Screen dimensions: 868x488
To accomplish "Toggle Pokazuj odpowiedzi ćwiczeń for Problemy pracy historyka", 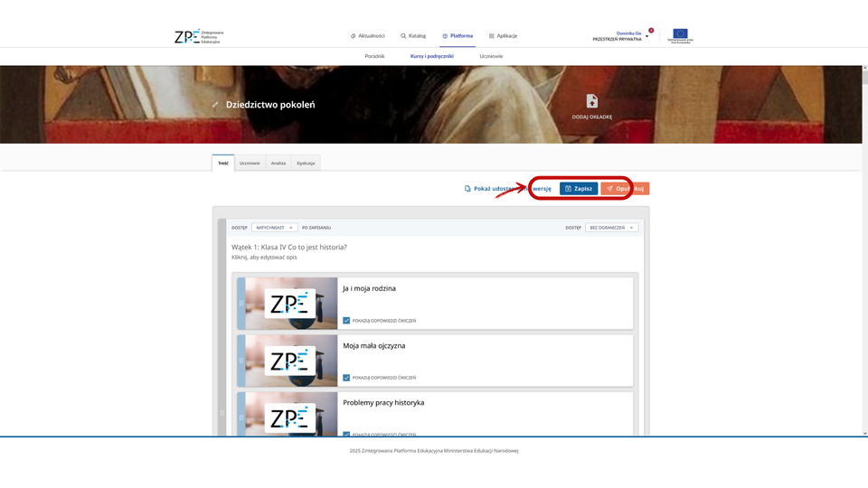I will pyautogui.click(x=346, y=434).
